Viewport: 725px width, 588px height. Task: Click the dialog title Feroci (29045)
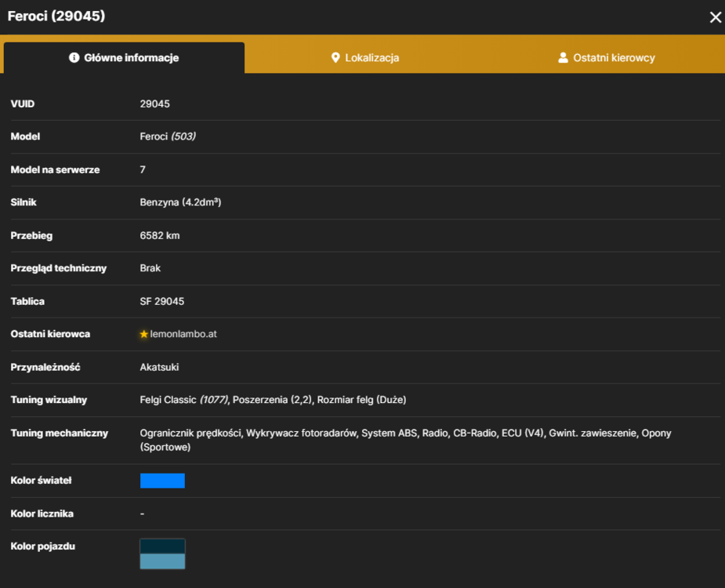click(x=56, y=16)
